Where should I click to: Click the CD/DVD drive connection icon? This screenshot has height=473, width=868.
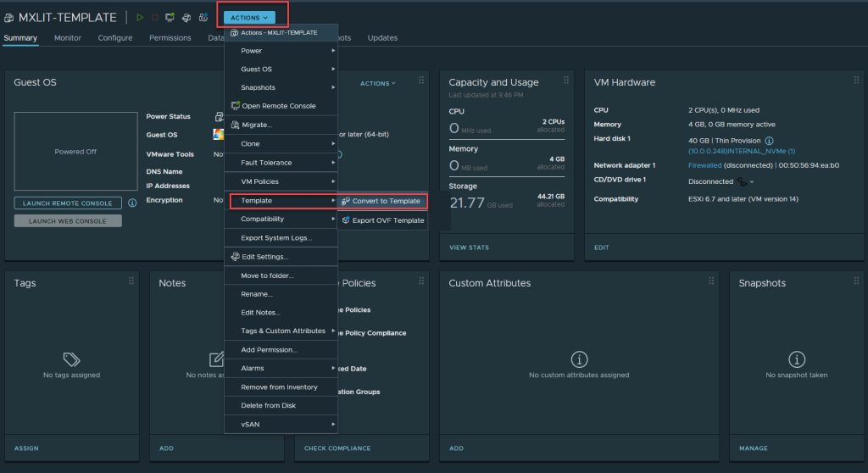click(x=740, y=181)
